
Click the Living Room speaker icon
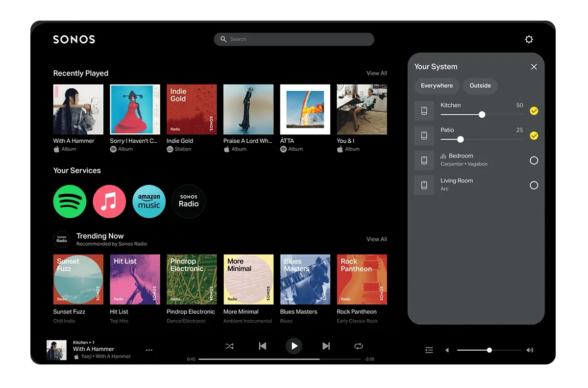[424, 185]
